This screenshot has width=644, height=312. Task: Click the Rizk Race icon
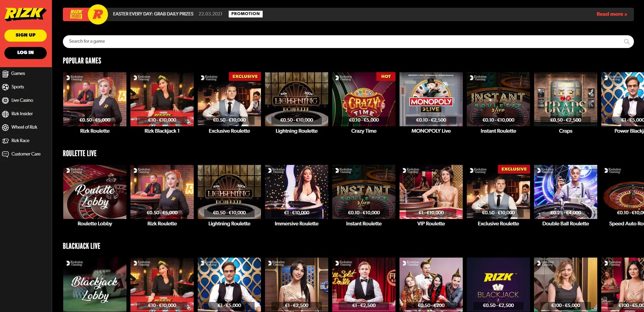5,141
